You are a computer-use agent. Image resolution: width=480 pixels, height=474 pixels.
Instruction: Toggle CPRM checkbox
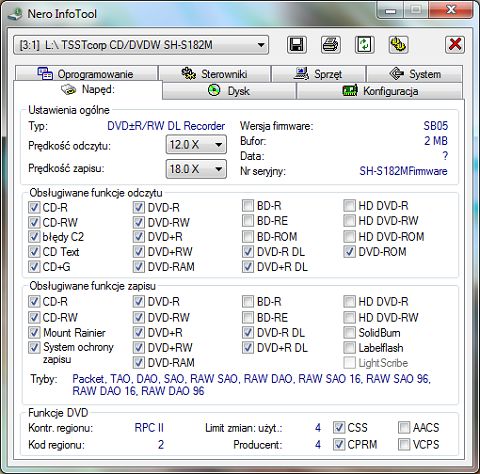[x=339, y=444]
